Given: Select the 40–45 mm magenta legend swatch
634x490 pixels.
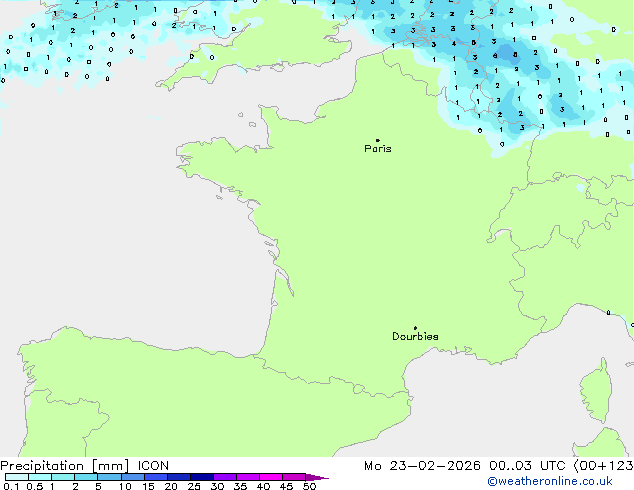Looking at the screenshot, I should point(271,477).
